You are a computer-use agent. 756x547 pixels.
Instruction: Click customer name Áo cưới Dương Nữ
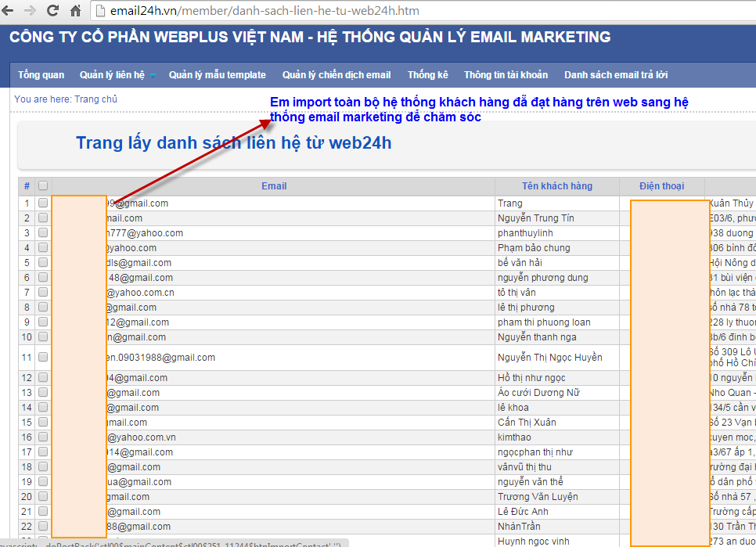point(538,393)
